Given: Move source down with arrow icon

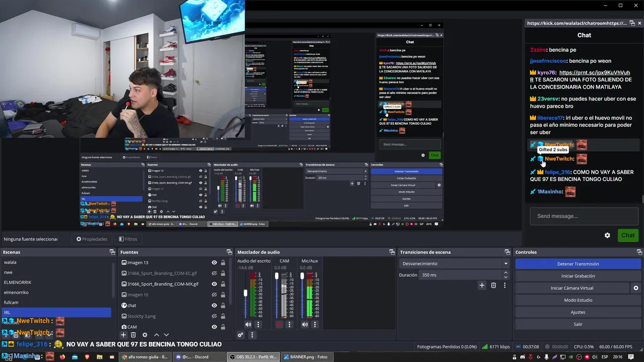Looking at the screenshot, I should point(166,335).
